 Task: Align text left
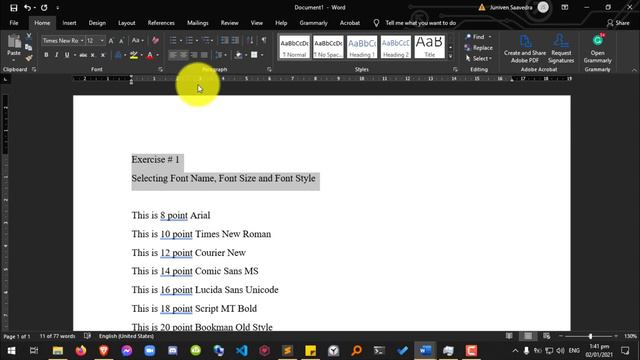173,55
